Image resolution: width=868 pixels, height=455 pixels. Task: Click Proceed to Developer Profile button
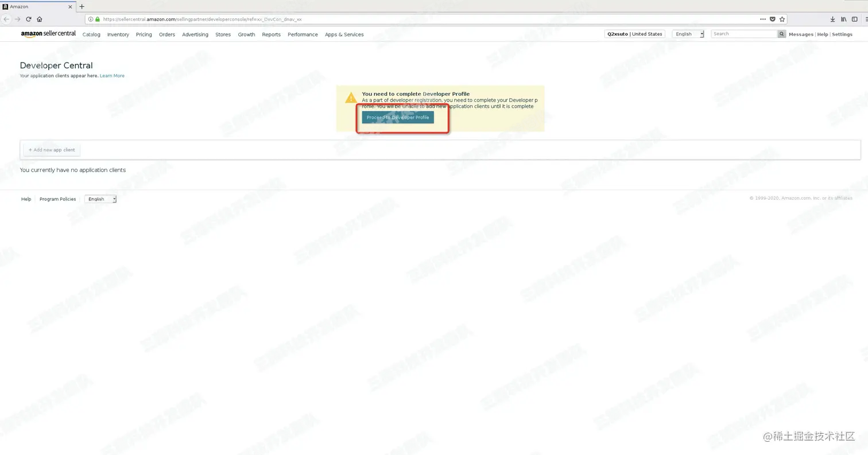398,117
